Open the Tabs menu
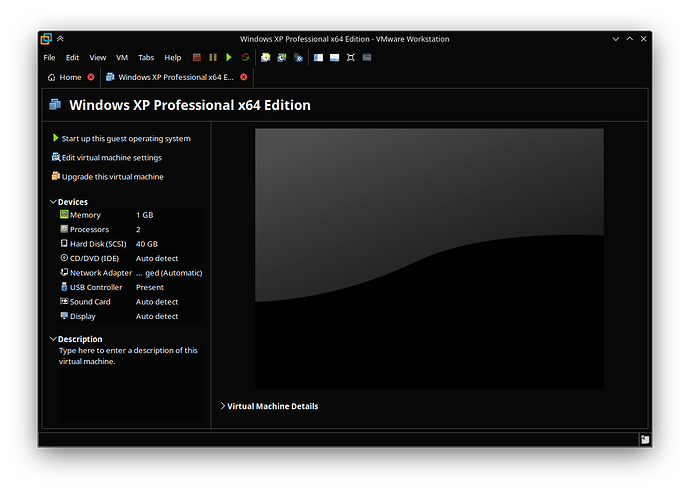The height and width of the screenshot is (492, 690). point(146,58)
